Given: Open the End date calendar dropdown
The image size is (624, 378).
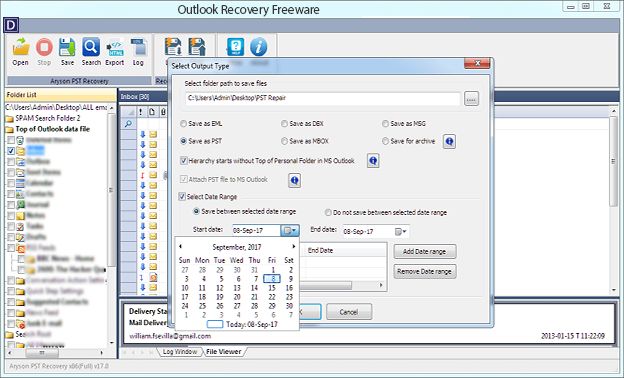Looking at the screenshot, I should [400, 232].
